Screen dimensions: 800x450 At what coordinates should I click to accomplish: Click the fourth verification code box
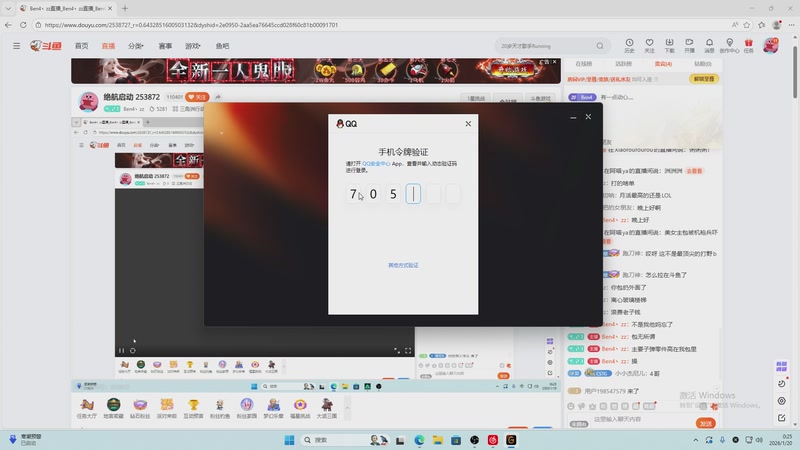tap(413, 194)
